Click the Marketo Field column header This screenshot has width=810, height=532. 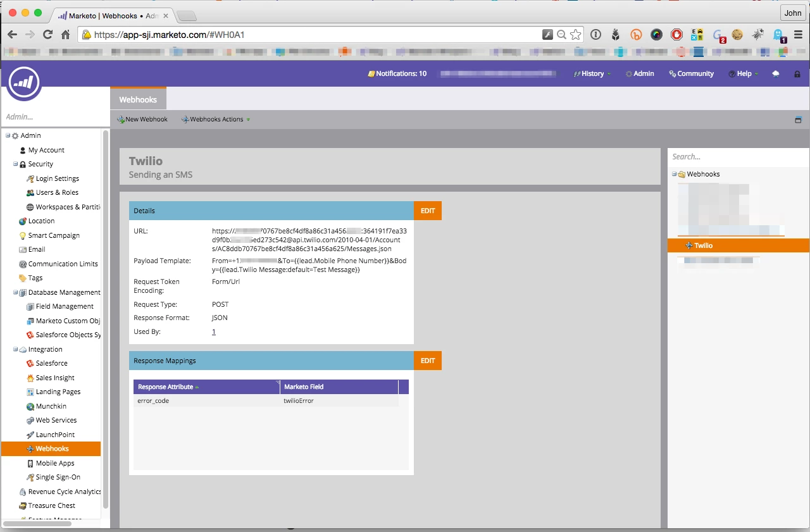click(x=339, y=387)
